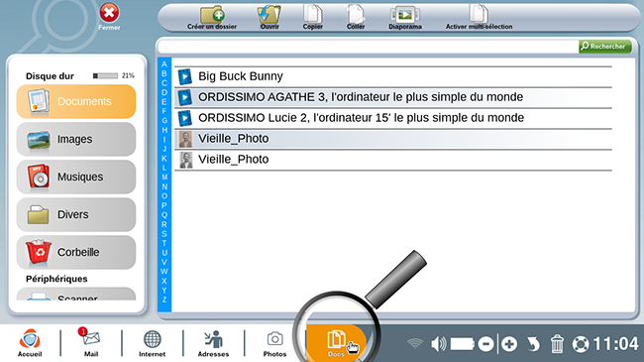The height and width of the screenshot is (362, 644).
Task: Click the ORDISSIMO Lucie 2 video icon
Action: coord(185,118)
